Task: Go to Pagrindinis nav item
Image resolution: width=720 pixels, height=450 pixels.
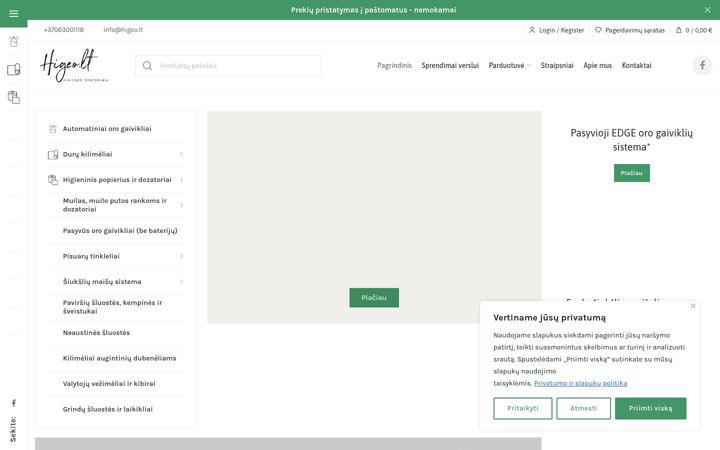Action: (394, 65)
